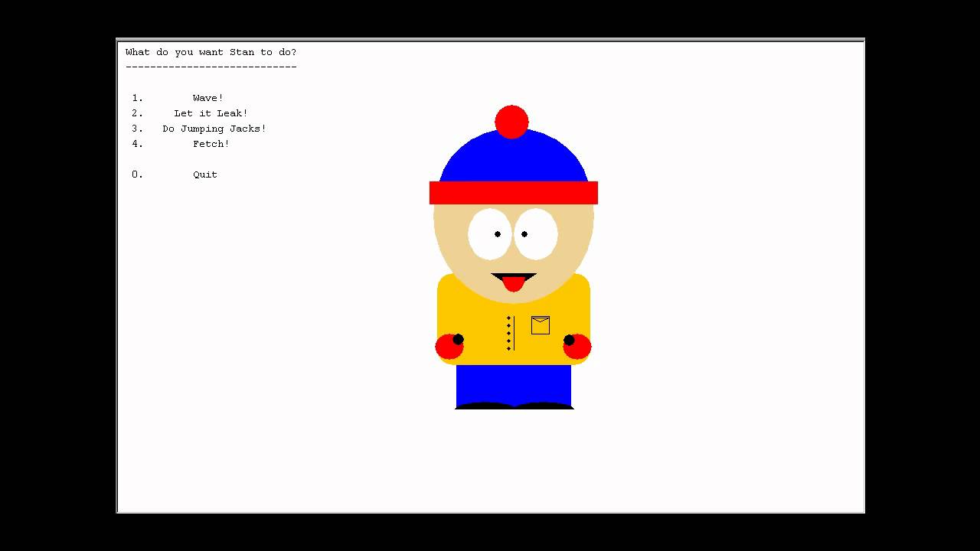Click the red pom-pom on Stan's hat
This screenshot has width=980, height=551.
pyautogui.click(x=511, y=122)
